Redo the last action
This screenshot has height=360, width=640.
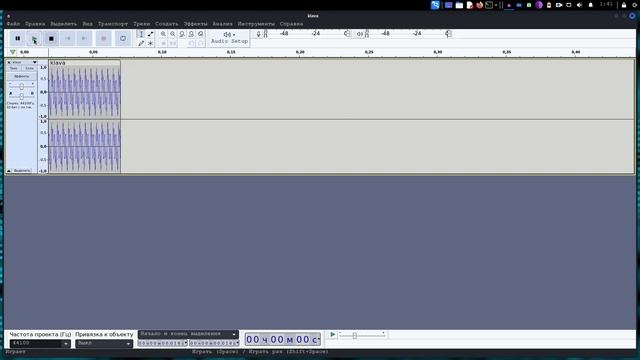(201, 43)
